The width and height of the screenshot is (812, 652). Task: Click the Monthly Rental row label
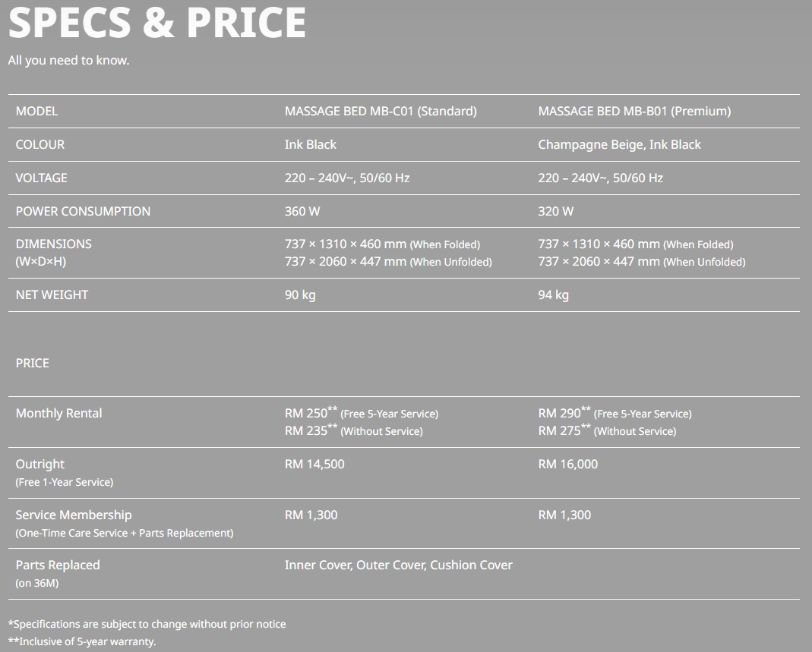coord(58,414)
